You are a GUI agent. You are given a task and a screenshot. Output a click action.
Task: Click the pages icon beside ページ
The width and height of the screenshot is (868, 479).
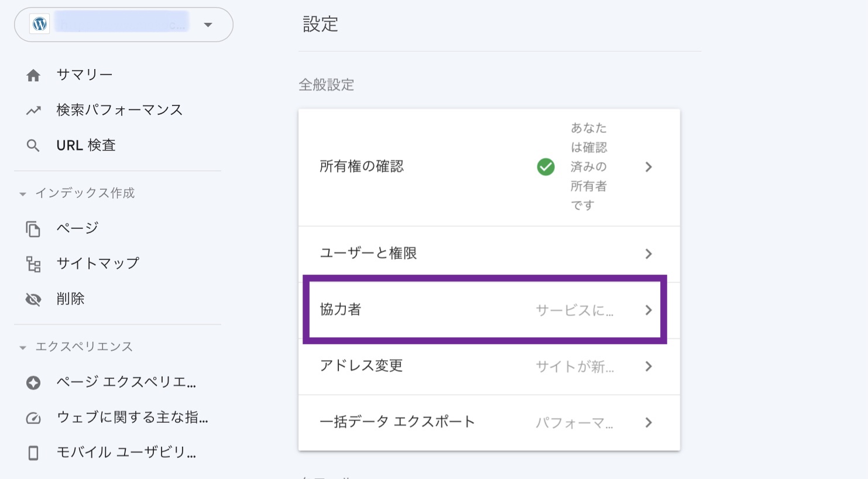tap(33, 229)
